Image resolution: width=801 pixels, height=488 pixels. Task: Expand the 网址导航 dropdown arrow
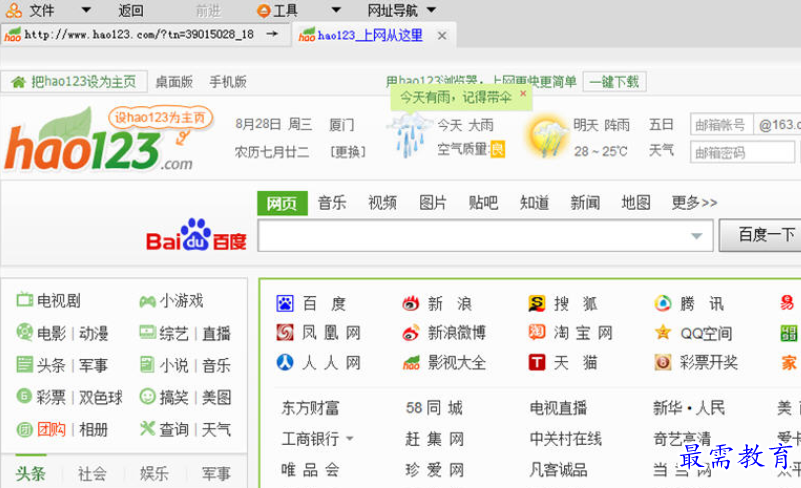[431, 10]
